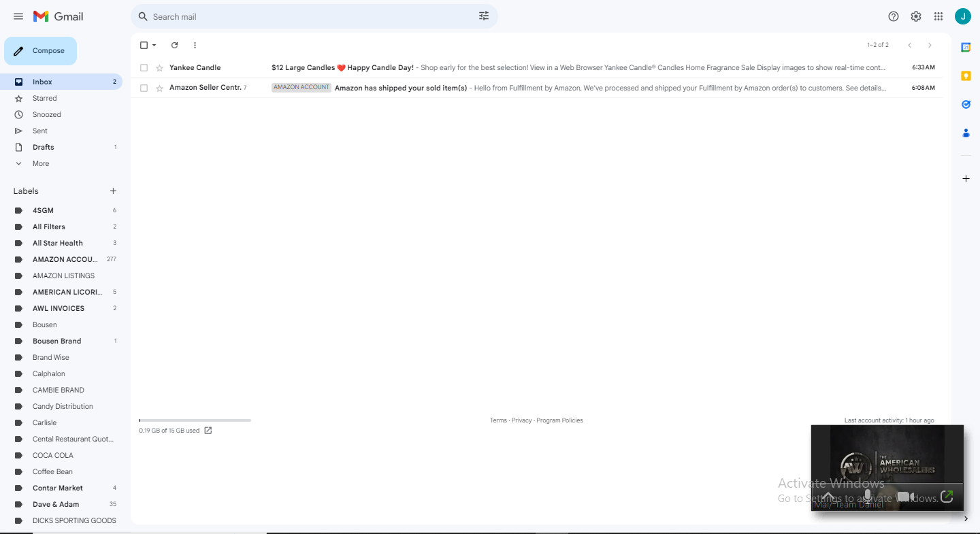Screen dimensions: 980x534
Task: Open the $12 Large Candles email
Action: 537,67
